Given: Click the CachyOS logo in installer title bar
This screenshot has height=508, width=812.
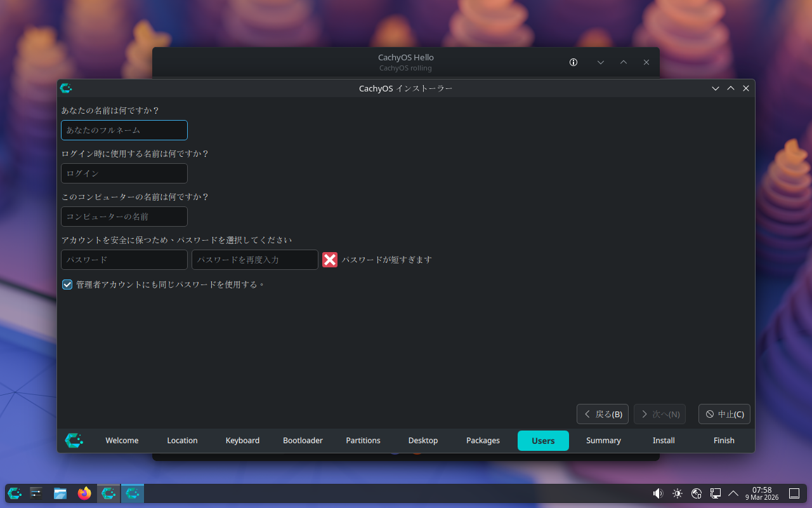Looking at the screenshot, I should (66, 88).
